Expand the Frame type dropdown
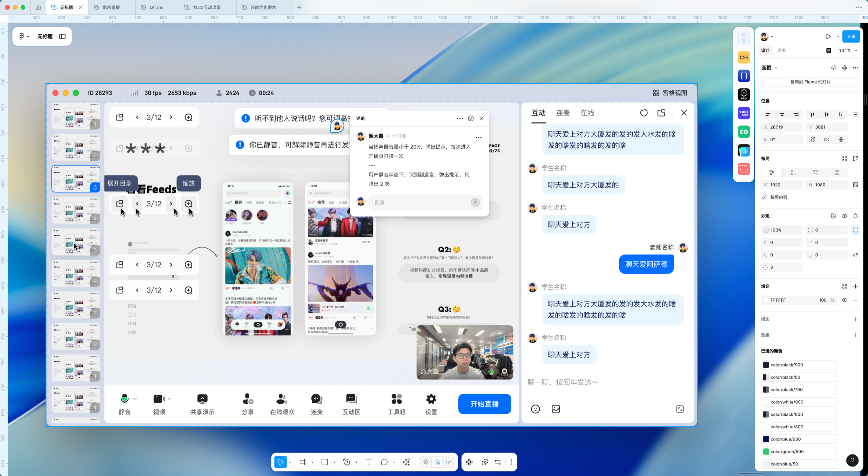 [x=776, y=68]
